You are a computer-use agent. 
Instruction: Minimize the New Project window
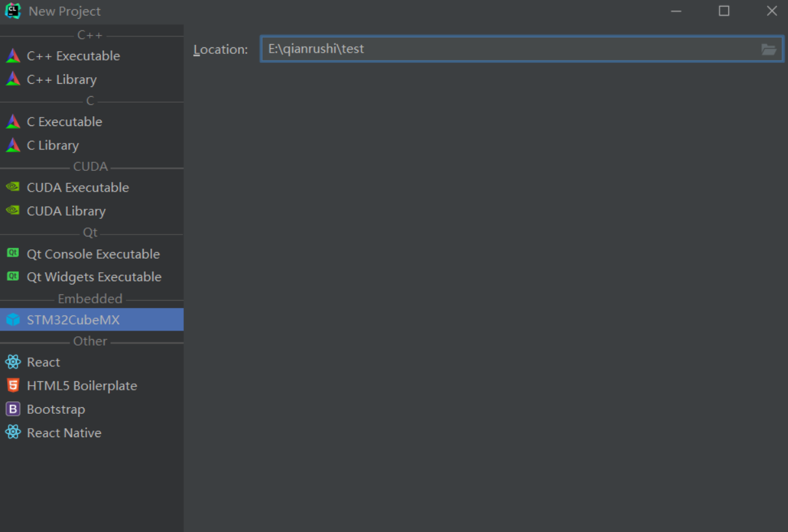pyautogui.click(x=676, y=11)
